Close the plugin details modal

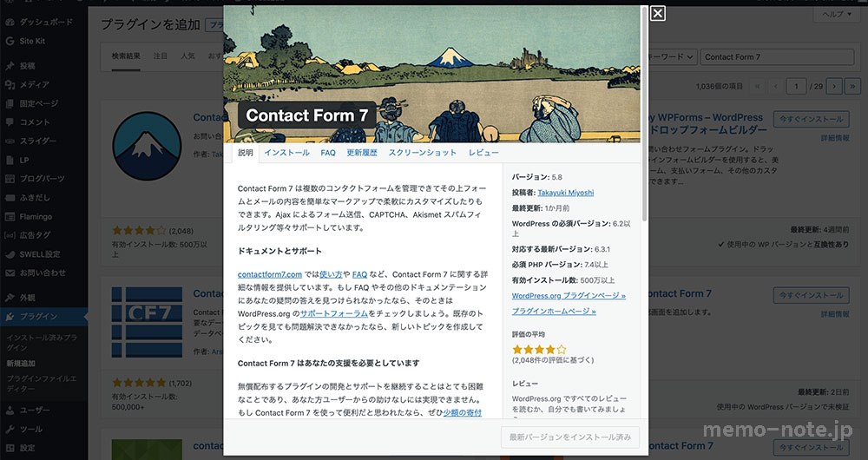tap(657, 13)
